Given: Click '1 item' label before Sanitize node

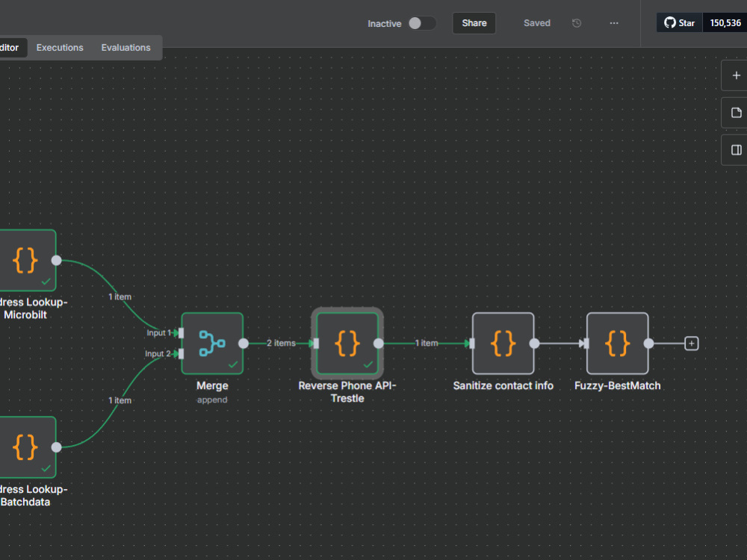Looking at the screenshot, I should tap(427, 343).
